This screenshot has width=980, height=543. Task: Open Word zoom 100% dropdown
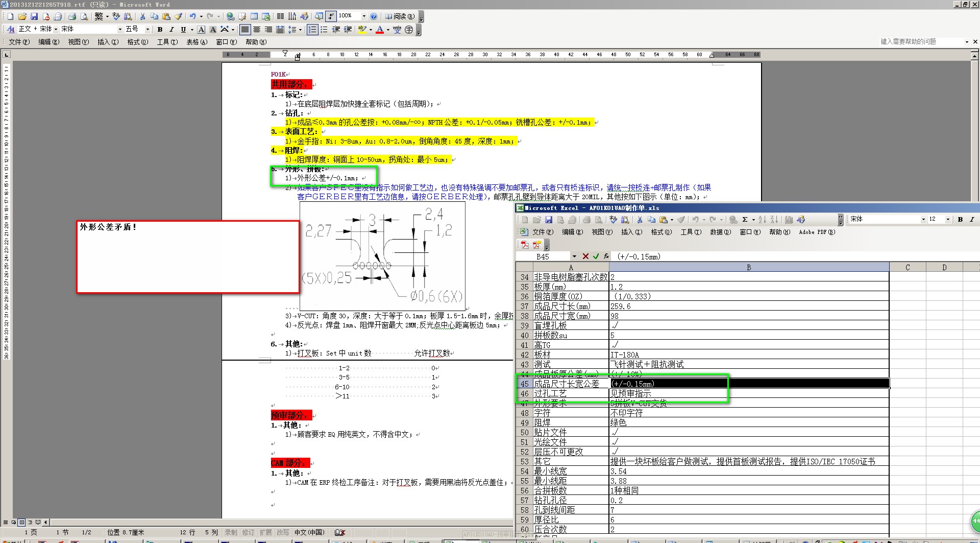point(364,16)
